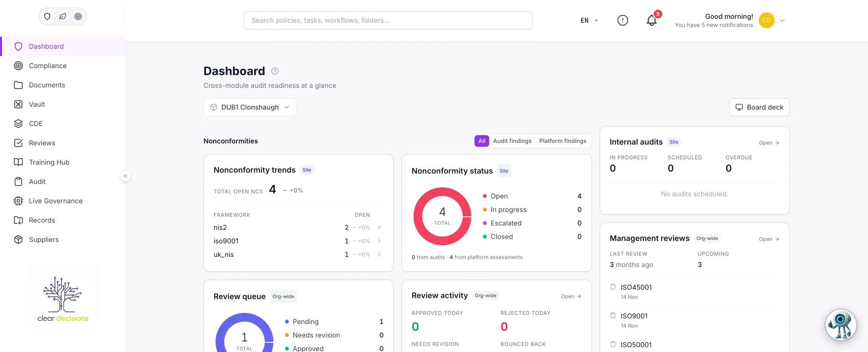Image resolution: width=868 pixels, height=352 pixels.
Task: Select the target mode icon in top switcher
Action: (78, 16)
